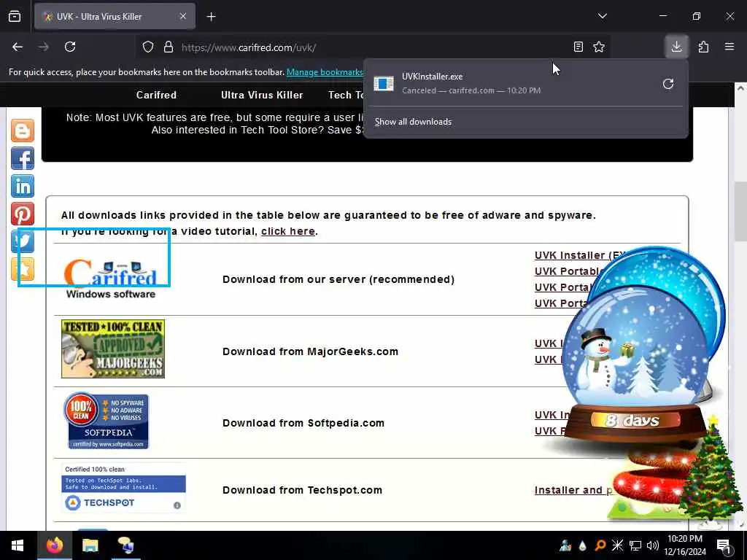The width and height of the screenshot is (747, 560).
Task: Click the Techspot 'Installer and p...' link
Action: pyautogui.click(x=573, y=490)
